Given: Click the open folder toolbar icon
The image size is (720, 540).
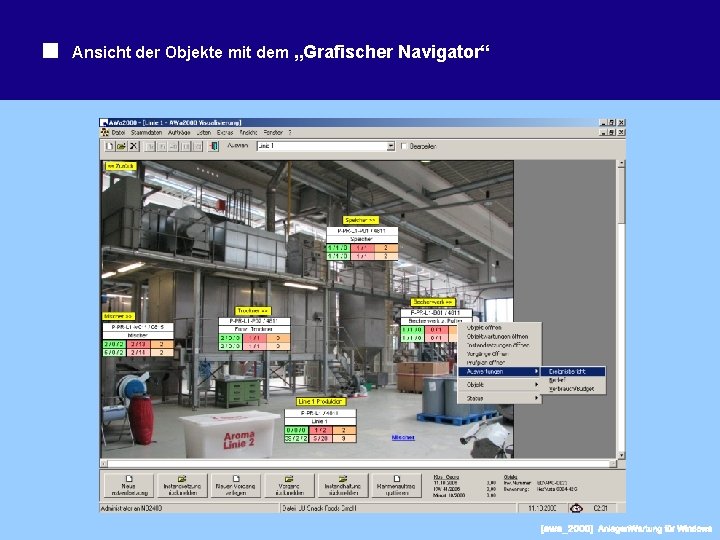Looking at the screenshot, I should click(121, 146).
